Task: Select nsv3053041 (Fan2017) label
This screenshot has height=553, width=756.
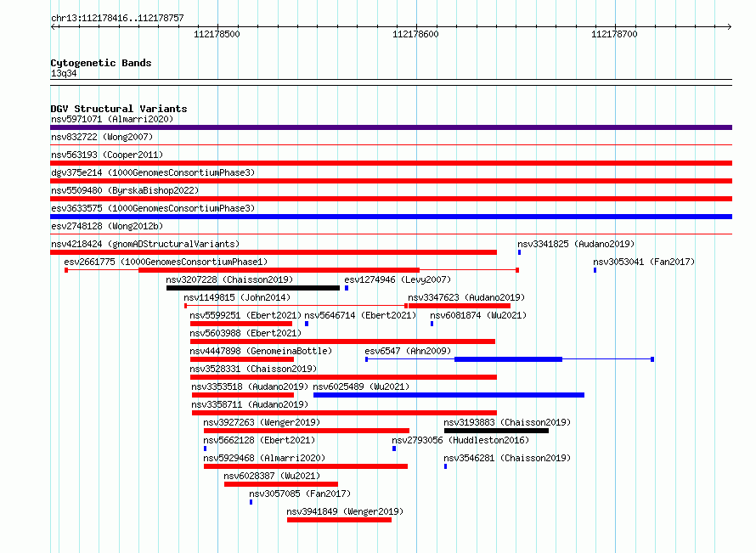Action: pyautogui.click(x=644, y=262)
